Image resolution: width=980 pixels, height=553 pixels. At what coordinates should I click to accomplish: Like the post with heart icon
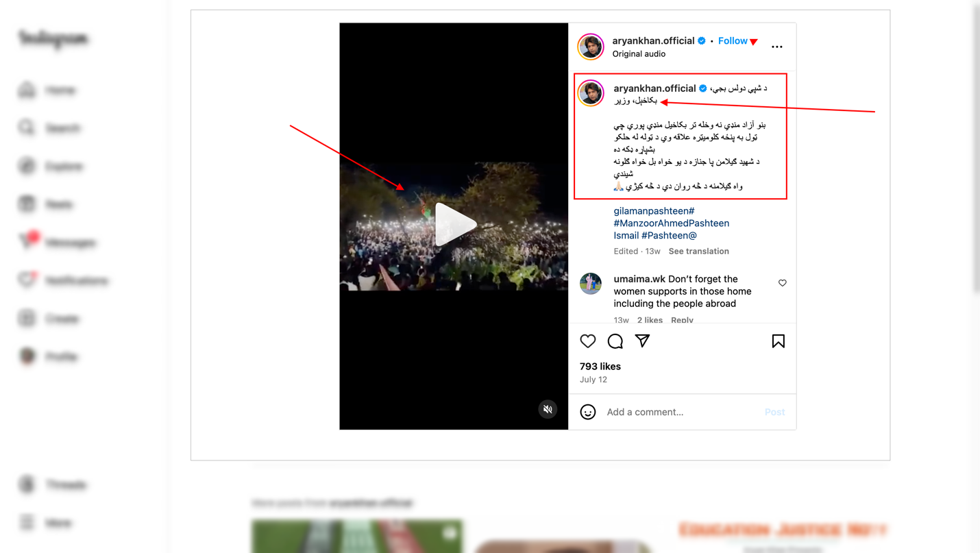[588, 341]
